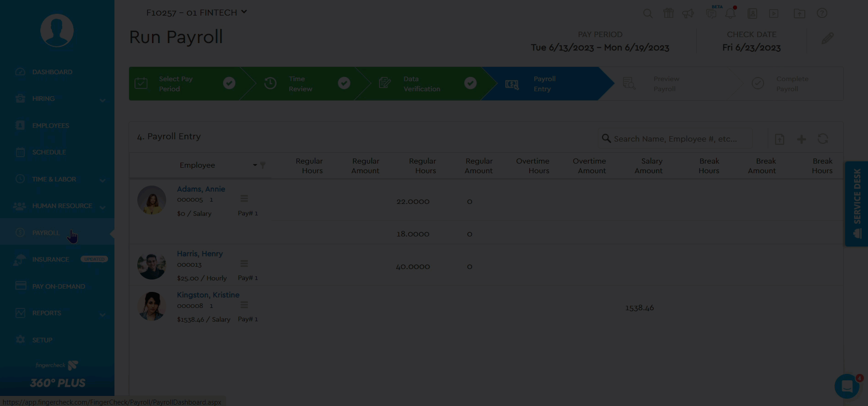
Task: Click the Search Name, Employee # field
Action: coord(675,139)
